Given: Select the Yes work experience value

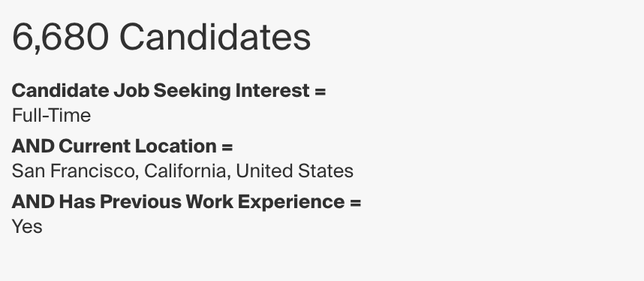Looking at the screenshot, I should 27,227.
